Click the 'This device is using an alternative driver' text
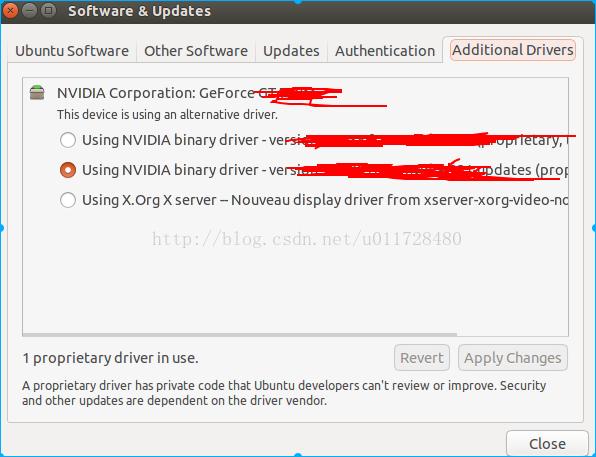Viewport: 596px width, 457px height. click(167, 114)
